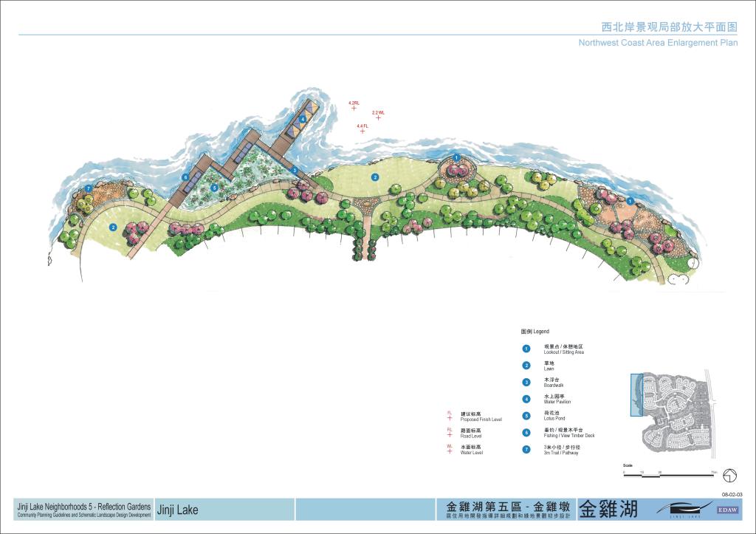Click the EDAW logo in footer
756x534 pixels.
click(x=727, y=510)
